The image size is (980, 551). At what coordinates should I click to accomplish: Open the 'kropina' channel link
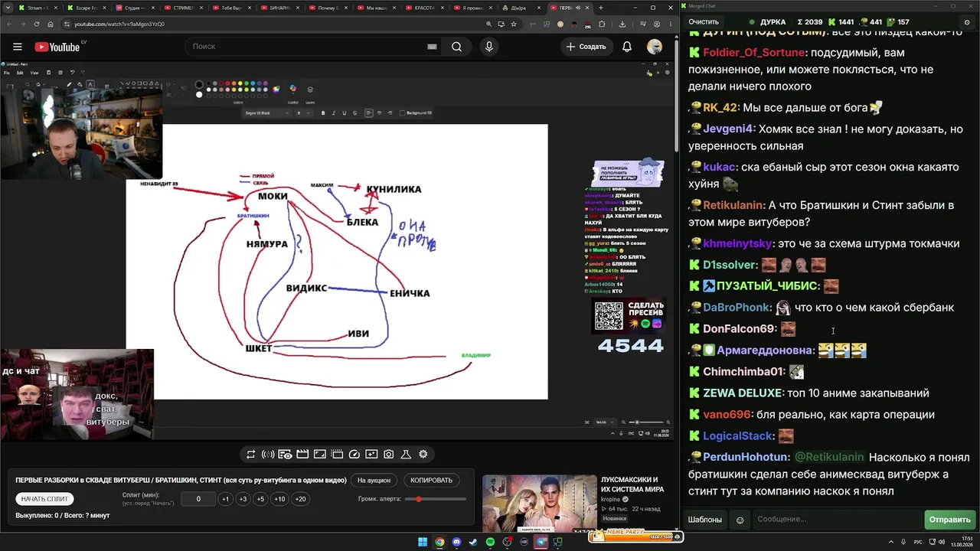pyautogui.click(x=610, y=500)
